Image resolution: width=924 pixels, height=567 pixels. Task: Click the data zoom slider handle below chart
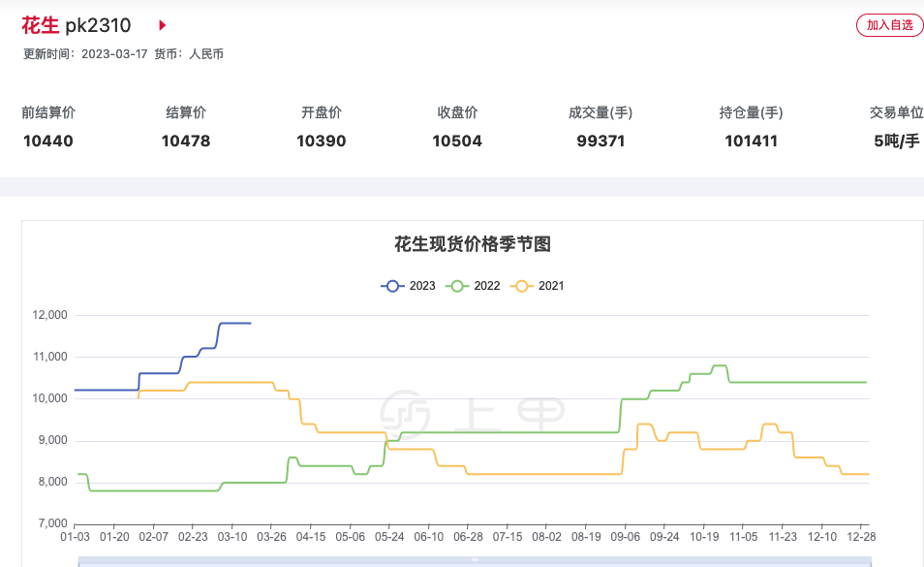tap(475, 560)
